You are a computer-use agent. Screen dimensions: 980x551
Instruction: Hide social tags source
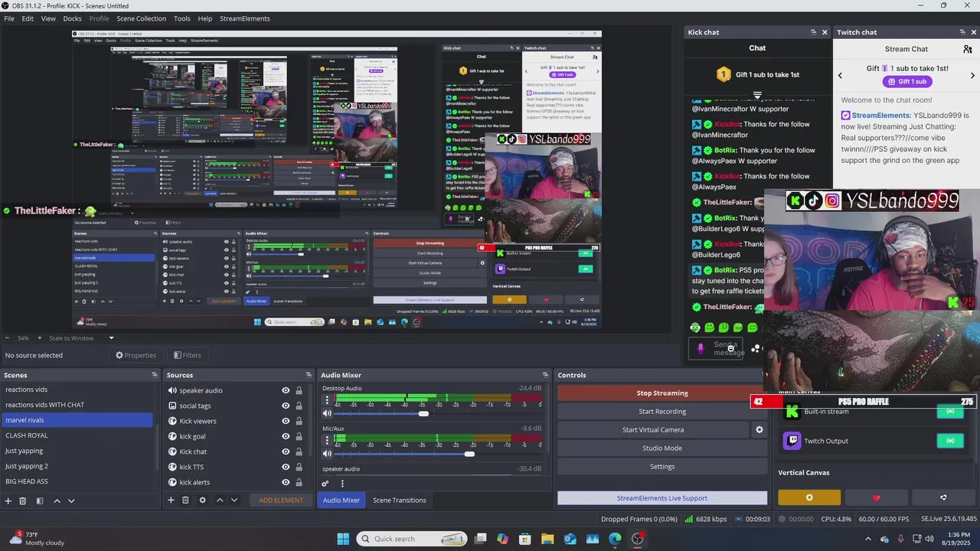pos(286,406)
